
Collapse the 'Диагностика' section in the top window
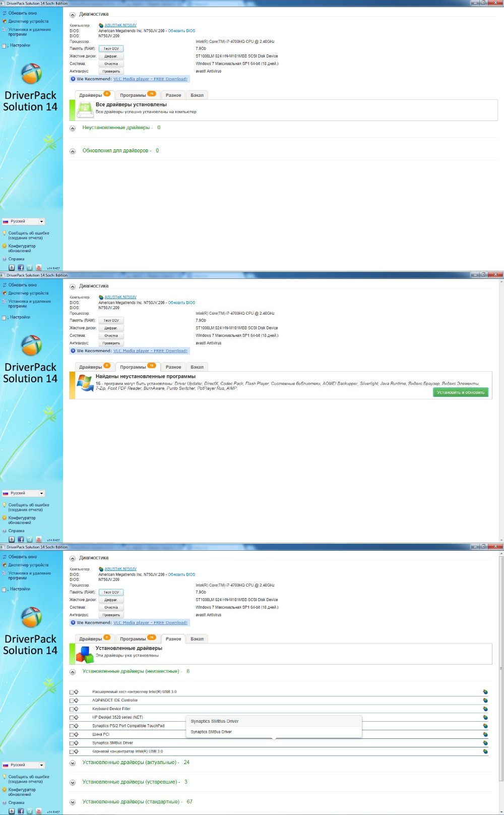(x=73, y=15)
